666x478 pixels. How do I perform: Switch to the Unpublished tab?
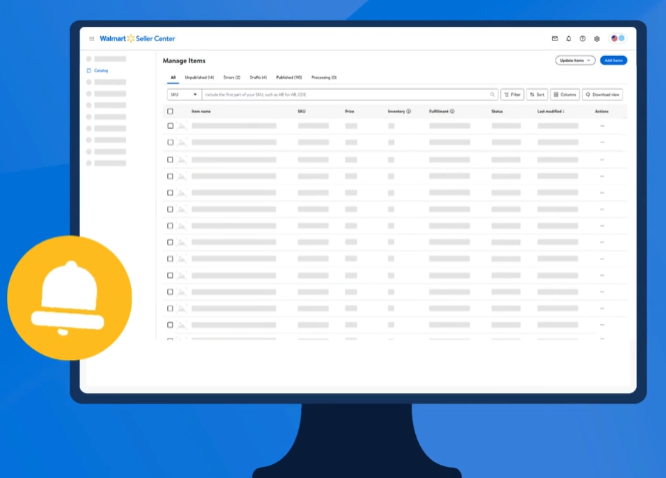[199, 77]
